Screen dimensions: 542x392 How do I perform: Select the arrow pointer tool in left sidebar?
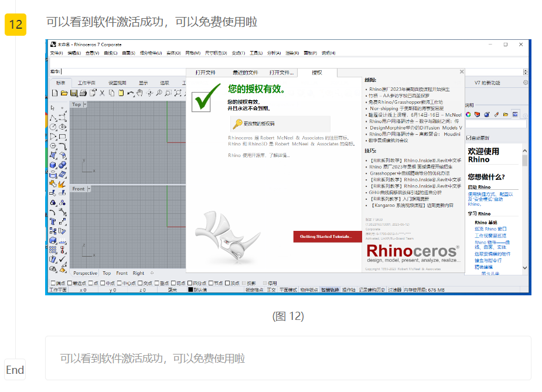53,108
